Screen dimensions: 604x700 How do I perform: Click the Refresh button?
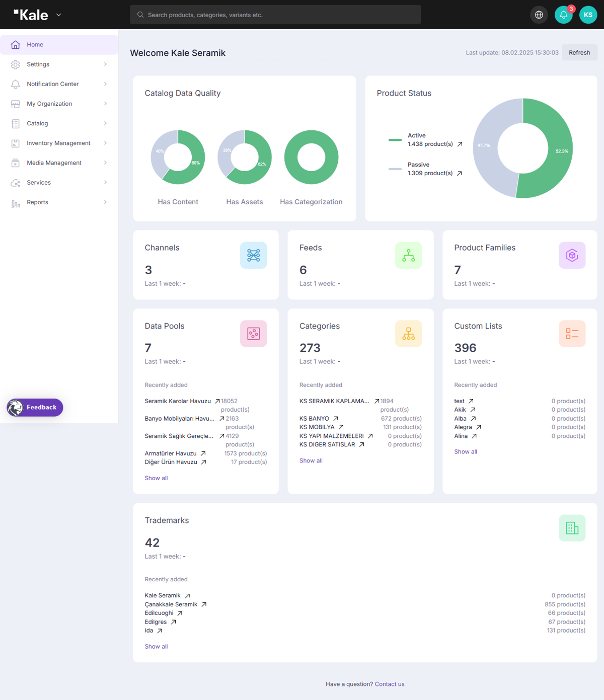(x=579, y=52)
